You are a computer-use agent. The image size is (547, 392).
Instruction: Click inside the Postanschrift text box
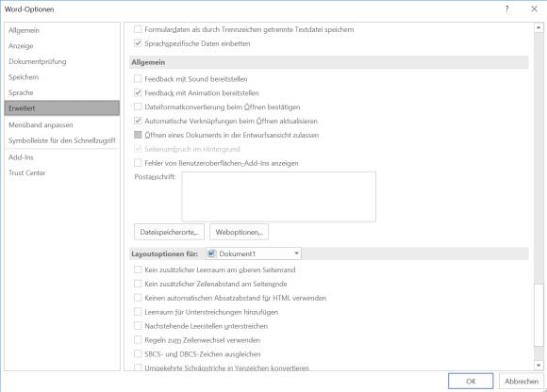pyautogui.click(x=279, y=197)
